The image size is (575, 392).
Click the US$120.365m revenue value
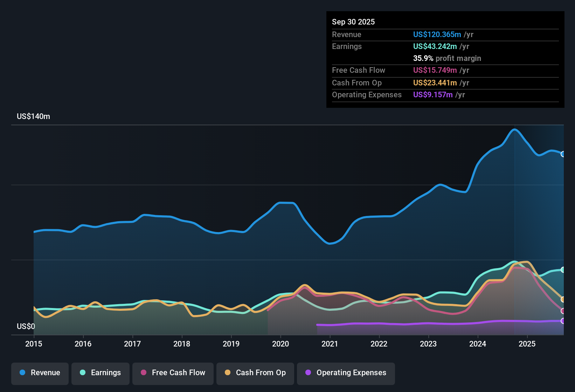pyautogui.click(x=437, y=35)
